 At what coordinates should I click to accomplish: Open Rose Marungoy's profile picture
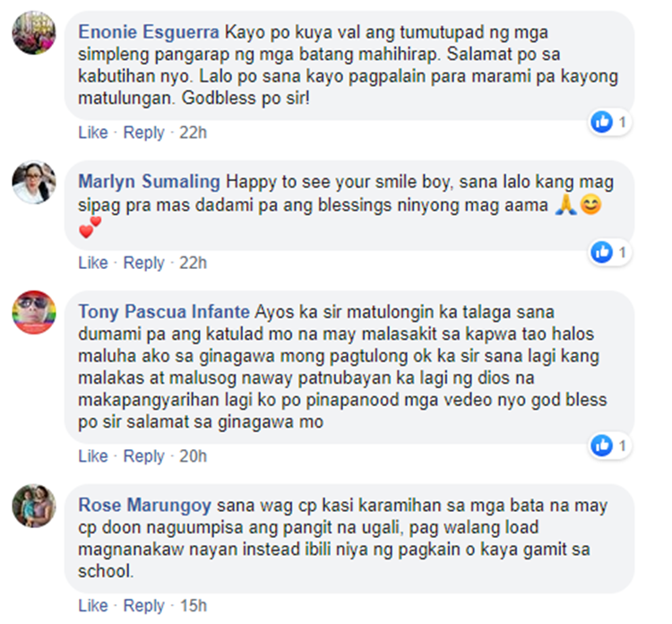pyautogui.click(x=34, y=506)
